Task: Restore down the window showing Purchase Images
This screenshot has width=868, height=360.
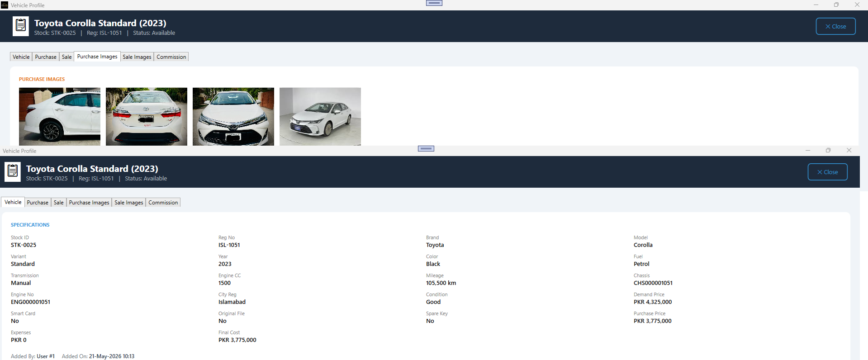Action: tap(836, 5)
